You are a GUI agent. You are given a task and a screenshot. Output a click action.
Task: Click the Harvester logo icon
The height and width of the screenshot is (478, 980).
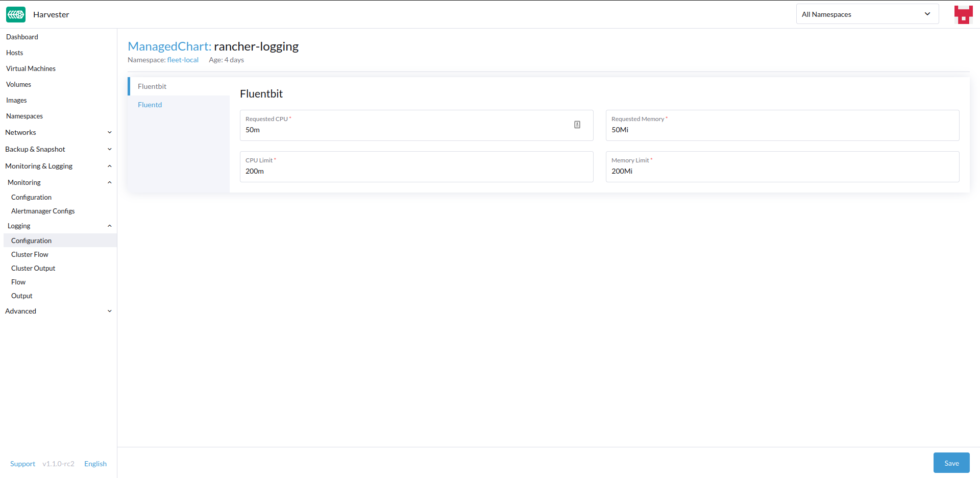pos(16,14)
